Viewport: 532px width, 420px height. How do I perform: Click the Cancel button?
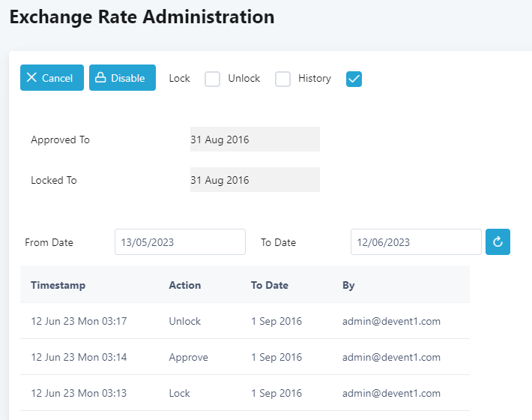point(52,78)
